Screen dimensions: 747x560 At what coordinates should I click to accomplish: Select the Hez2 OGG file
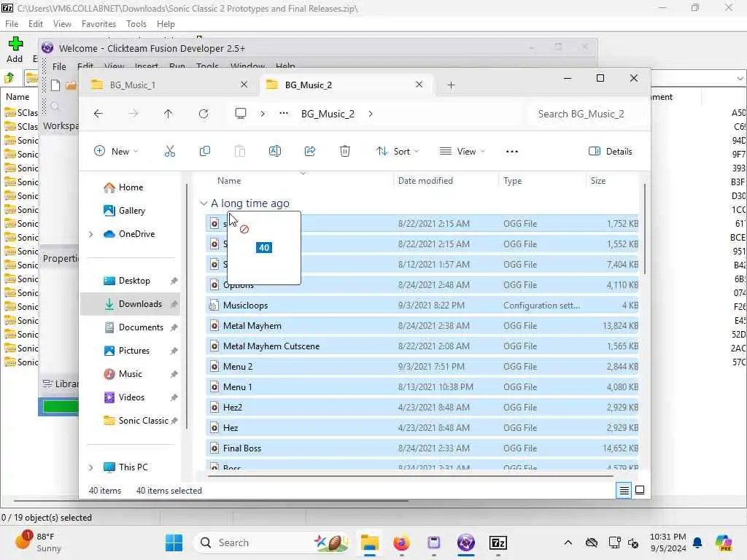[x=422, y=408]
